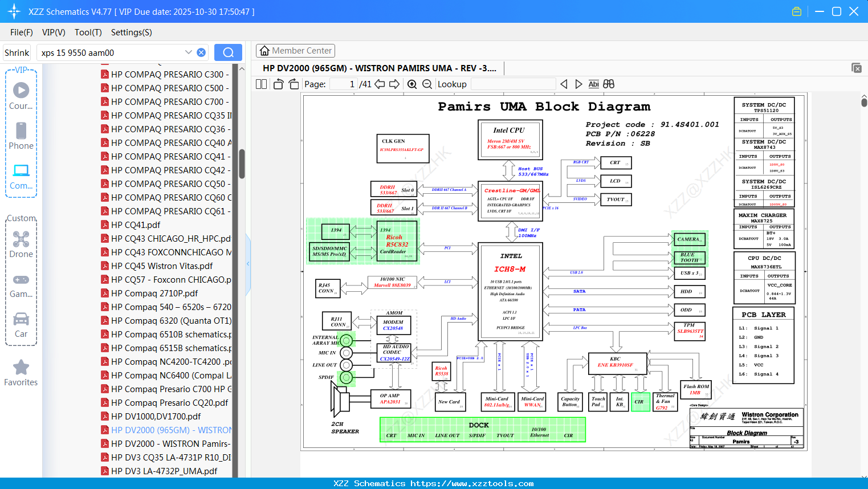The width and height of the screenshot is (868, 489).
Task: Go to previous page arrow
Action: tap(380, 84)
